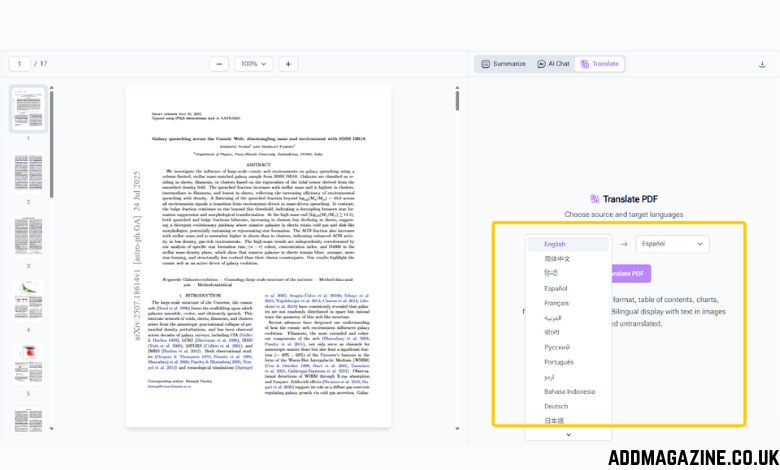The width and height of the screenshot is (780, 470).
Task: Switch to the Translate tab
Action: (600, 64)
